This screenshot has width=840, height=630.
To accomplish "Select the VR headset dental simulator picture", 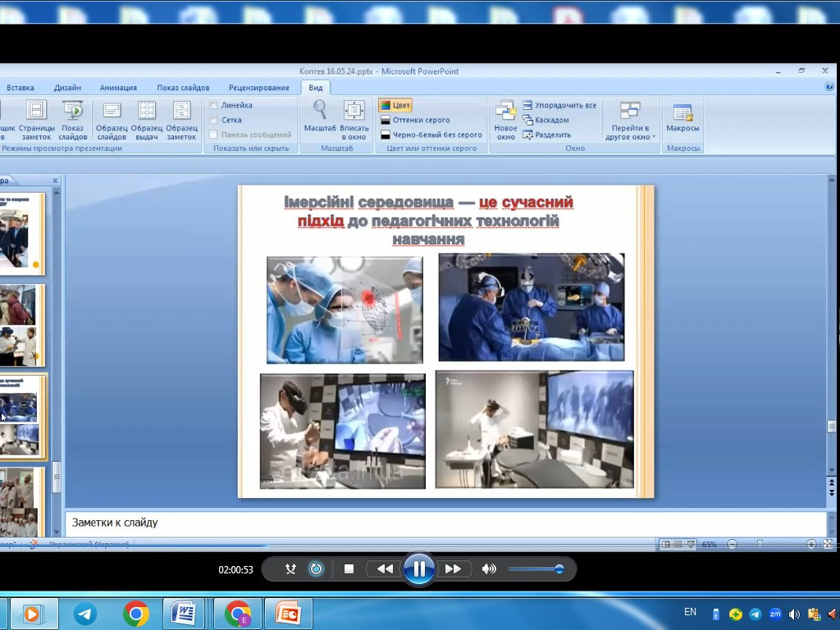I will coord(343,431).
